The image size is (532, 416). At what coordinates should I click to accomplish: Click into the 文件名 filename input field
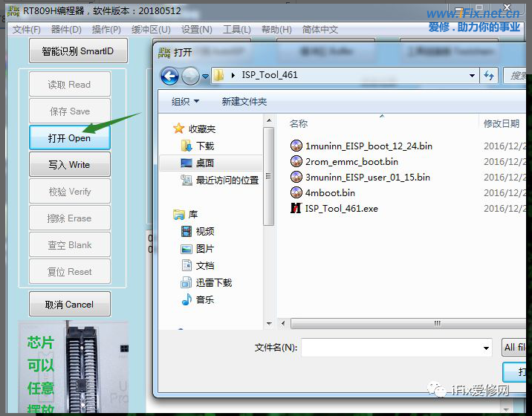point(390,348)
